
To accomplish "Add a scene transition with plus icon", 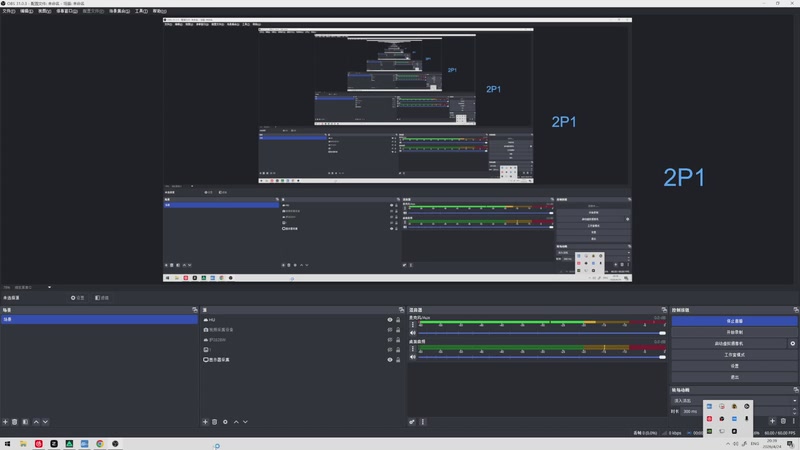I will pos(772,421).
